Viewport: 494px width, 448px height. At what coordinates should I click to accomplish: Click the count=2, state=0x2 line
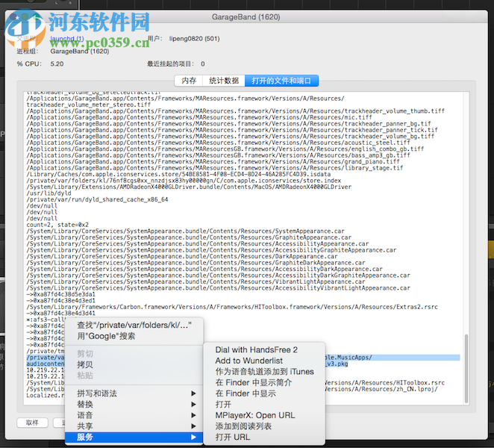click(57, 225)
